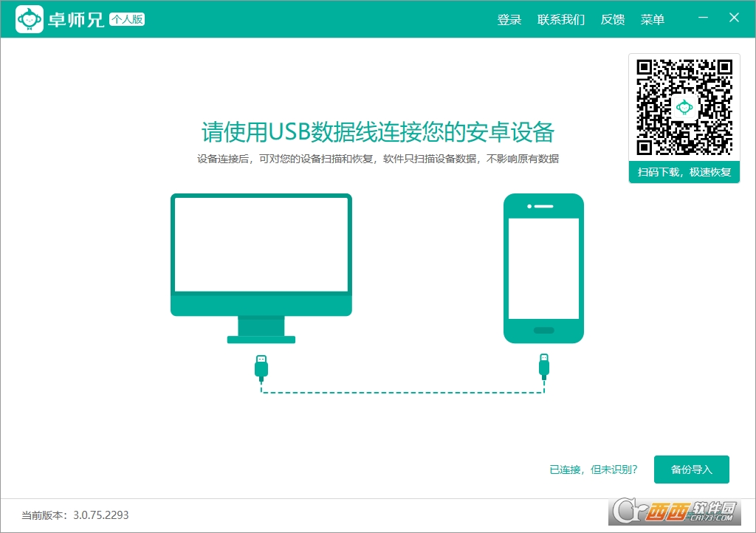The height and width of the screenshot is (533, 756).
Task: Click the 卓师兄 title text
Action: pos(76,20)
